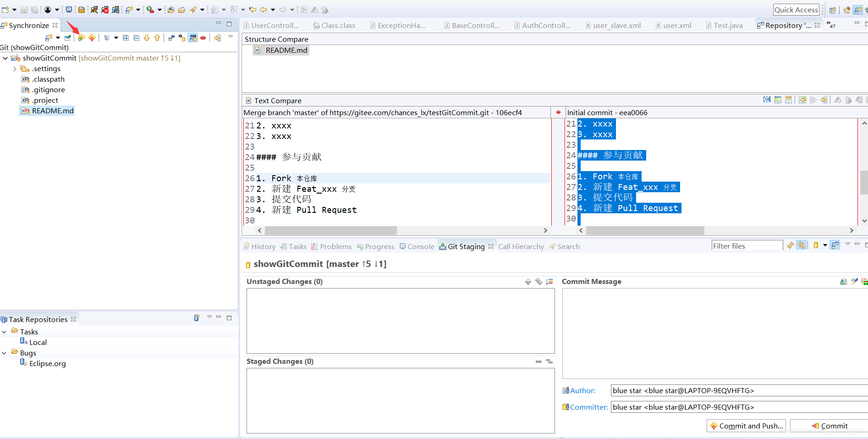The height and width of the screenshot is (439, 868).
Task: Open the Synchronize view menu dropdown
Action: click(231, 37)
